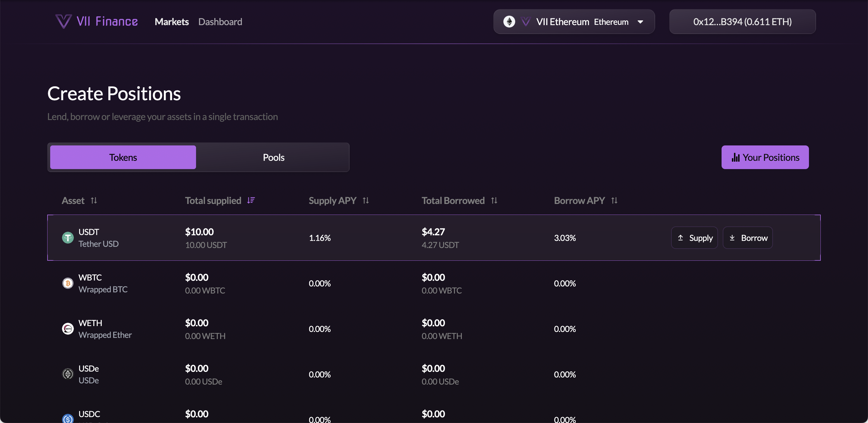Toggle Total Borrowed sorting arrows

[x=494, y=201]
